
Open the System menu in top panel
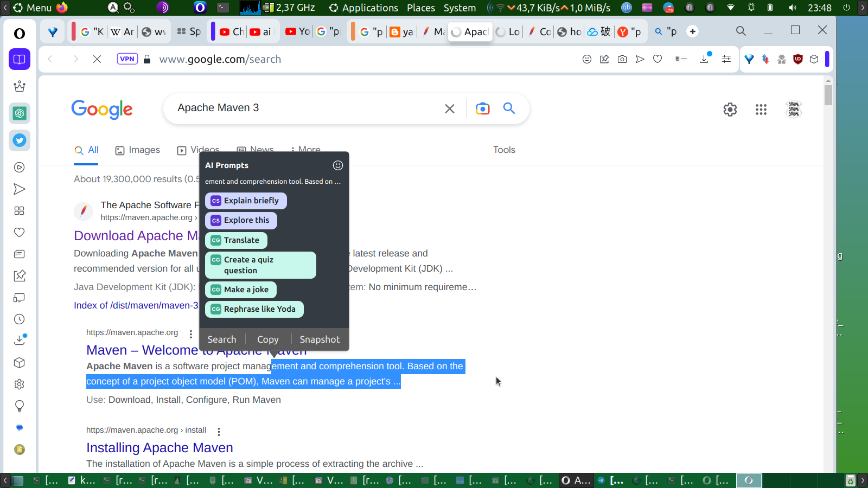[x=459, y=8]
